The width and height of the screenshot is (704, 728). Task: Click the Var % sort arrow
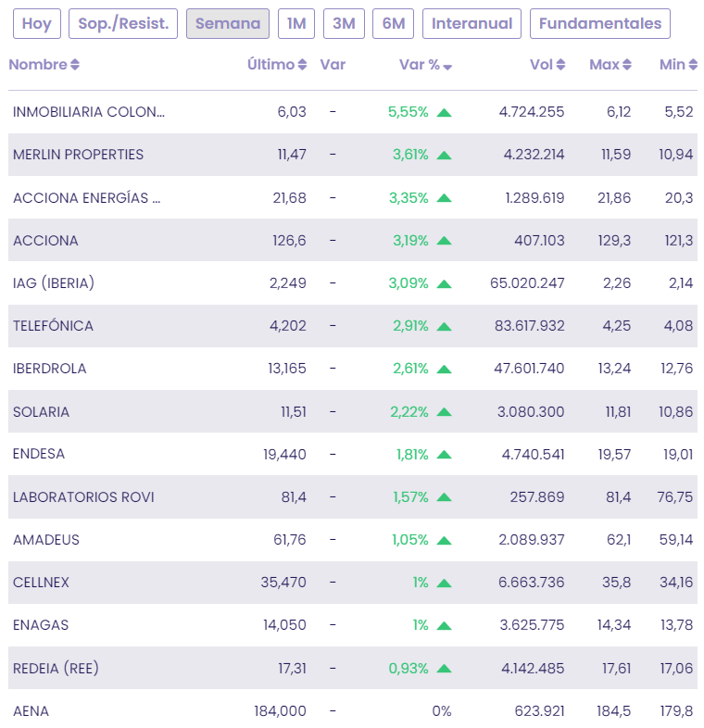pyautogui.click(x=447, y=67)
